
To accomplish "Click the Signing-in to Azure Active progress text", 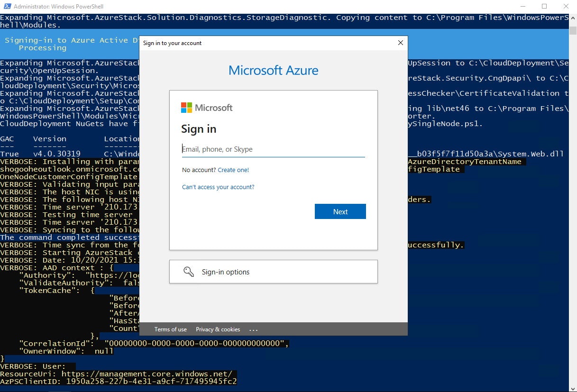I will (72, 40).
